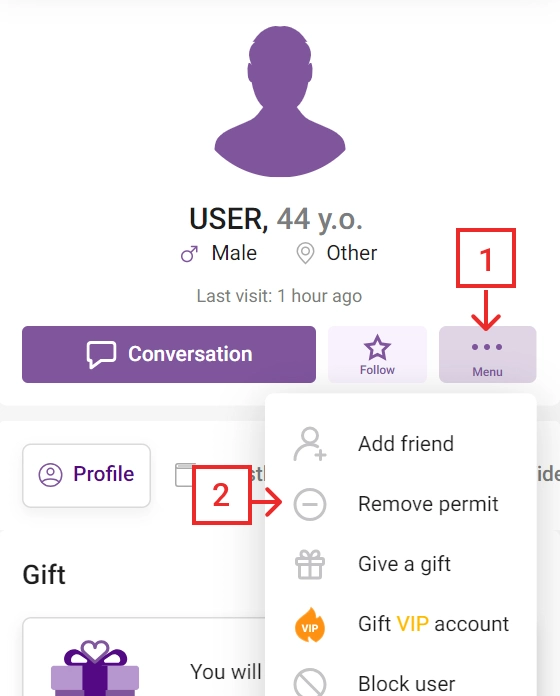This screenshot has width=560, height=696.
Task: Start a Conversation with USER
Action: 169,354
